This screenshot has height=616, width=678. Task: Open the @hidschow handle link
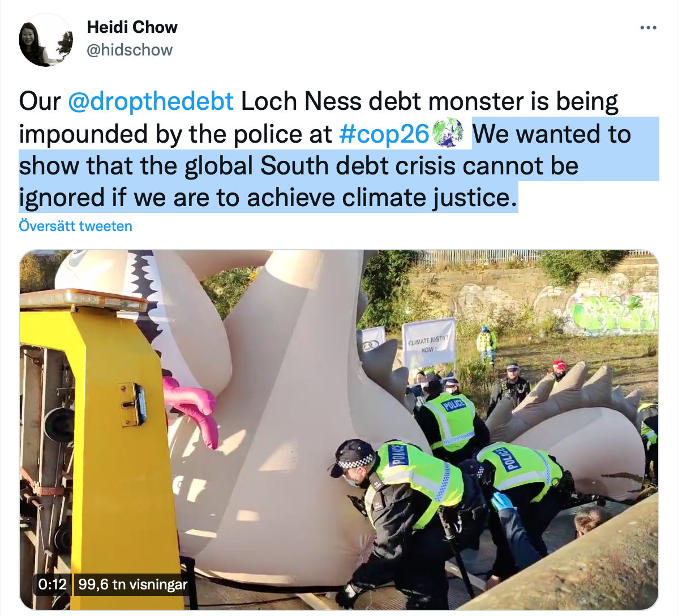point(129,50)
